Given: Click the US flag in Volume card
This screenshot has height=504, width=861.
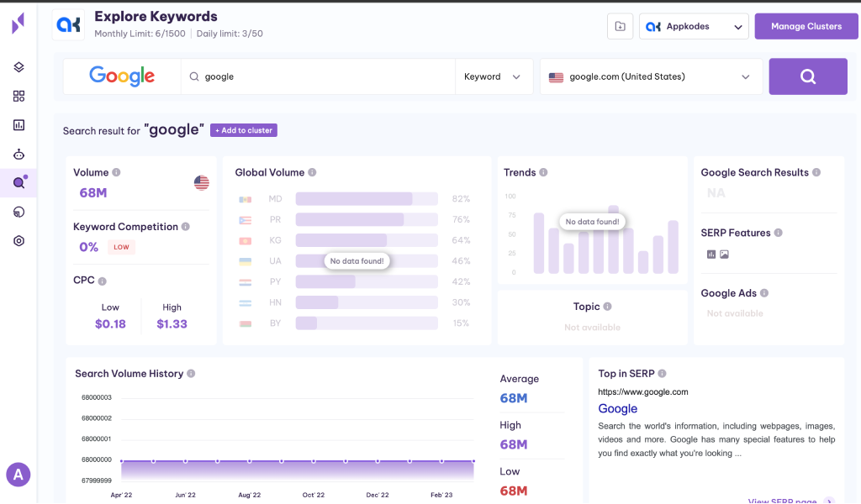Looking at the screenshot, I should pos(202,182).
